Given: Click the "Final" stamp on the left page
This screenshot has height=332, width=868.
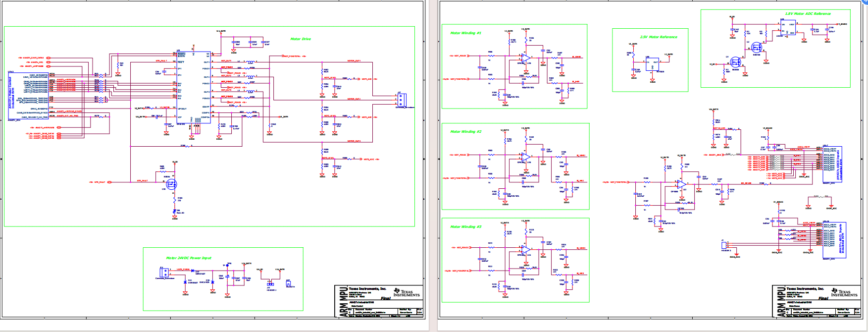Looking at the screenshot, I should point(385,298).
